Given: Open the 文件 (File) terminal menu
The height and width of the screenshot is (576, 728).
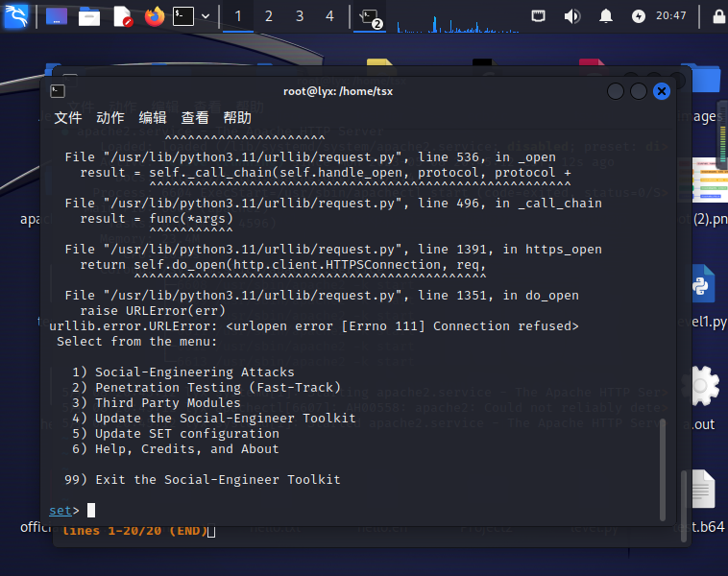Looking at the screenshot, I should click(x=68, y=118).
